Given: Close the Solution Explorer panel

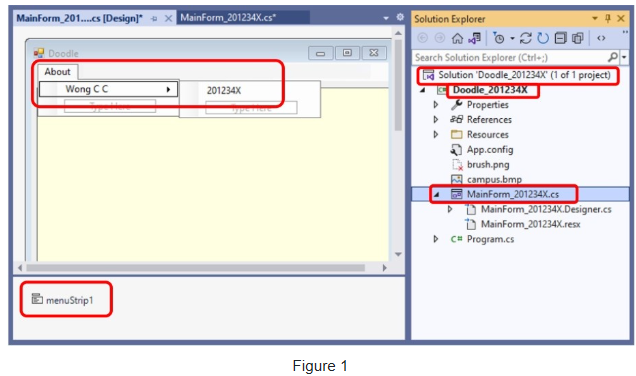Looking at the screenshot, I should point(621,18).
